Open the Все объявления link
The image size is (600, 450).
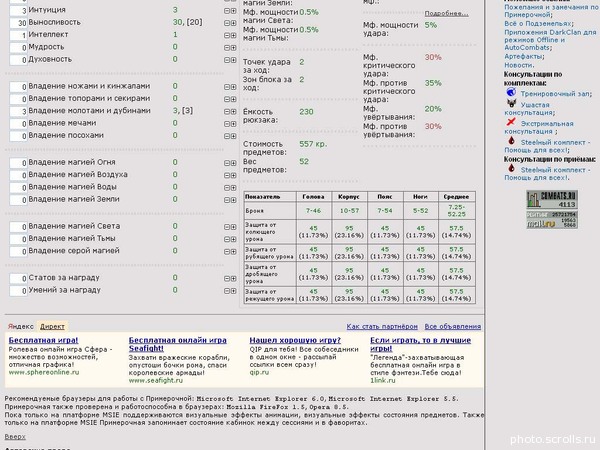point(453,326)
